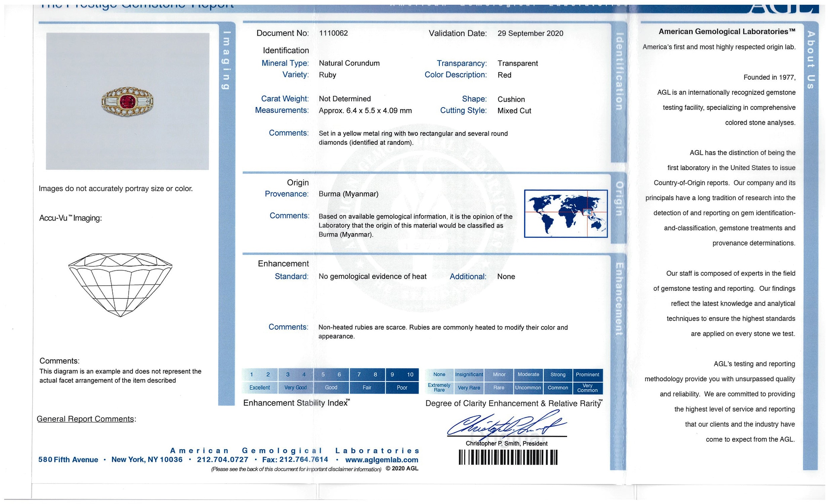Click the ruby ring photograph

127,101
